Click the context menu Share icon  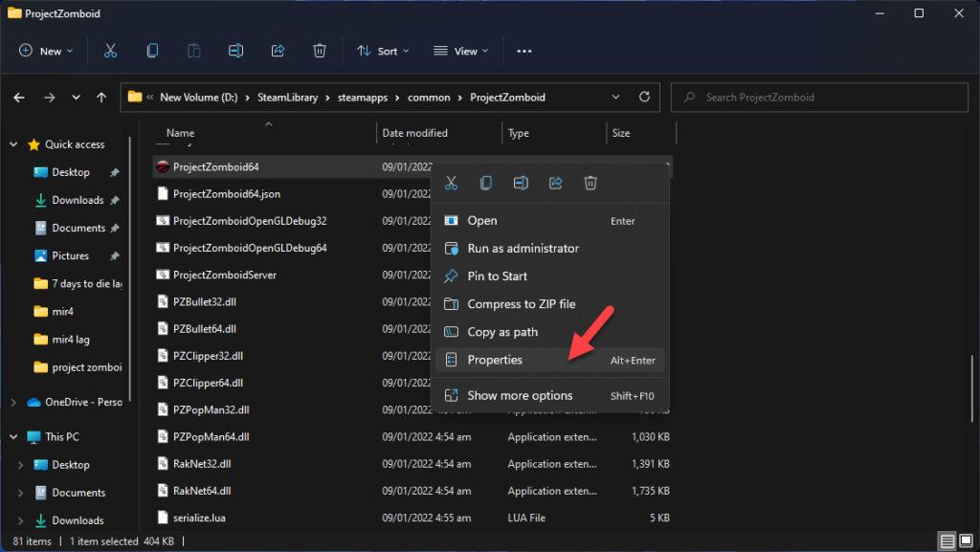(x=556, y=183)
